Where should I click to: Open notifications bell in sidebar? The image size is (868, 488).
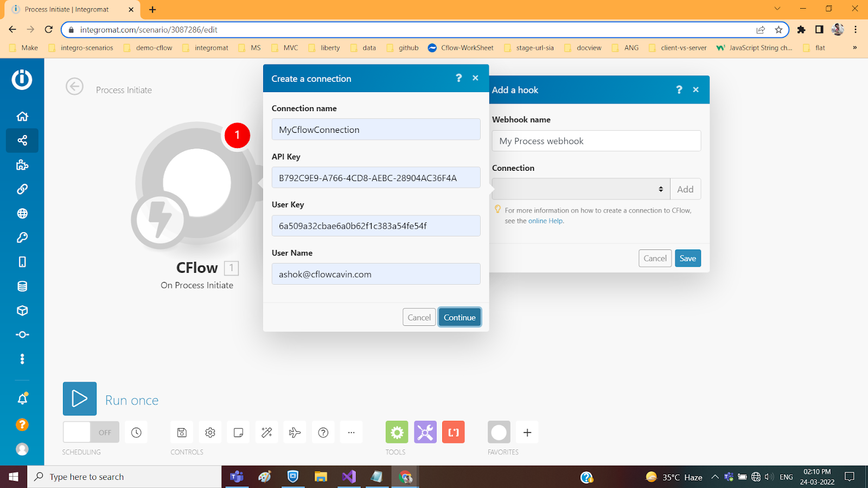point(22,399)
